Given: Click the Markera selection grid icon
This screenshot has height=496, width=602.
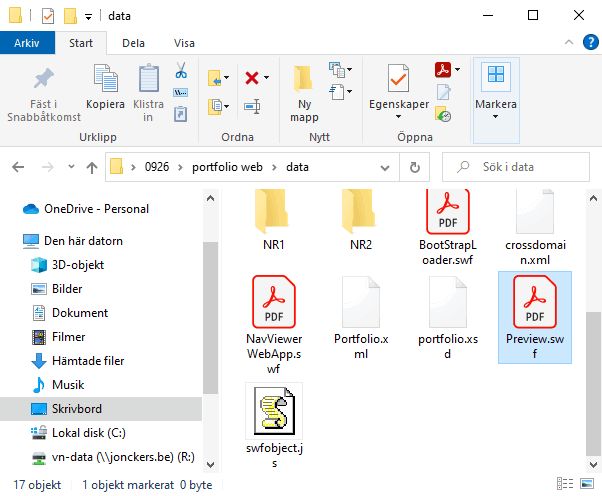Looking at the screenshot, I should 496,74.
